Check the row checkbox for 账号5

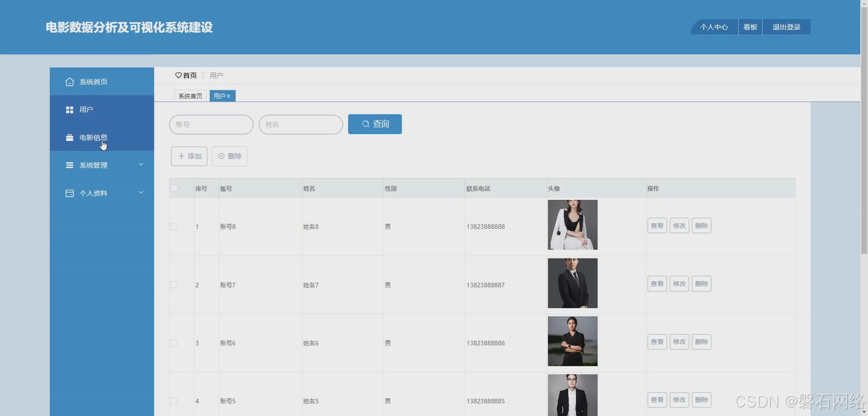pos(174,401)
